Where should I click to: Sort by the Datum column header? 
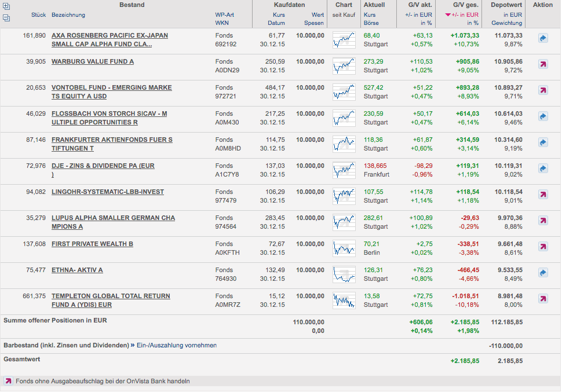(276, 23)
